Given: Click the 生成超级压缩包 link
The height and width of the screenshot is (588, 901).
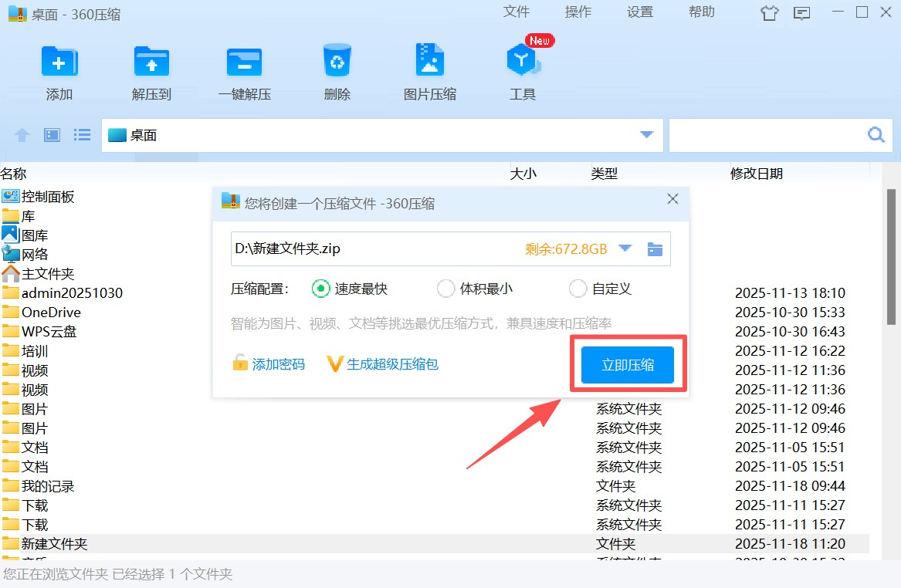Looking at the screenshot, I should (x=392, y=364).
